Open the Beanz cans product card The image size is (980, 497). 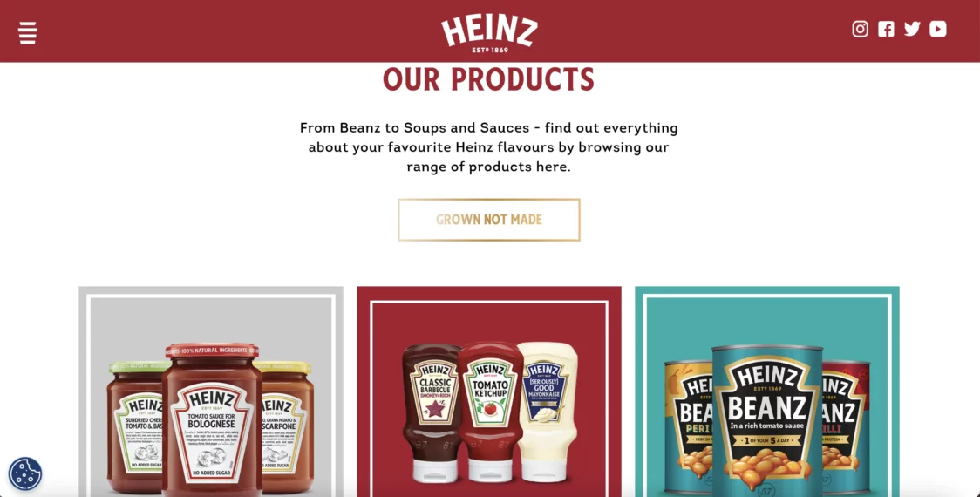[767, 391]
